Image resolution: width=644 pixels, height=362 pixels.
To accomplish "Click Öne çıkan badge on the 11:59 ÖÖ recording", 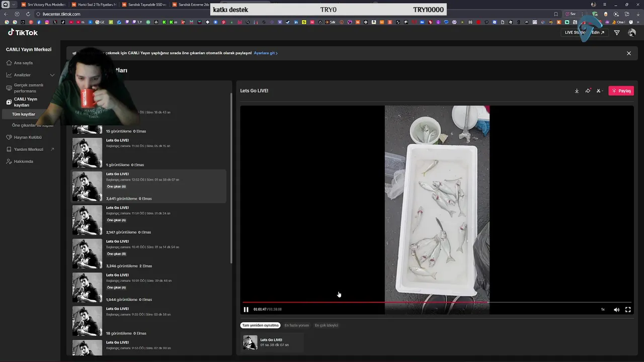I will (x=116, y=220).
